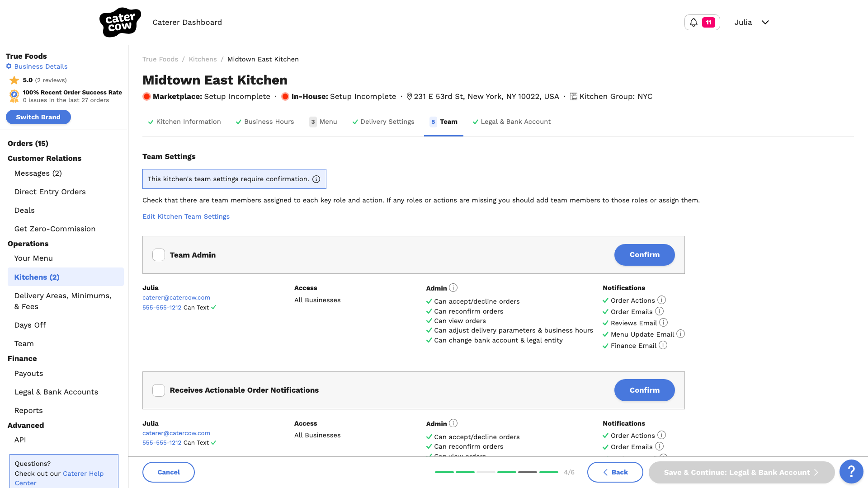The image size is (868, 488).
Task: Check the Team Admin checkbox
Action: (159, 255)
